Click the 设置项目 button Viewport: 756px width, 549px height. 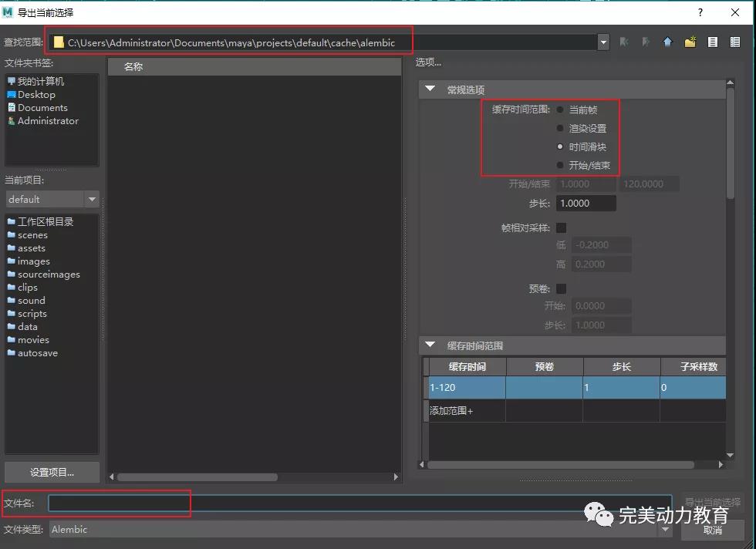pyautogui.click(x=52, y=472)
